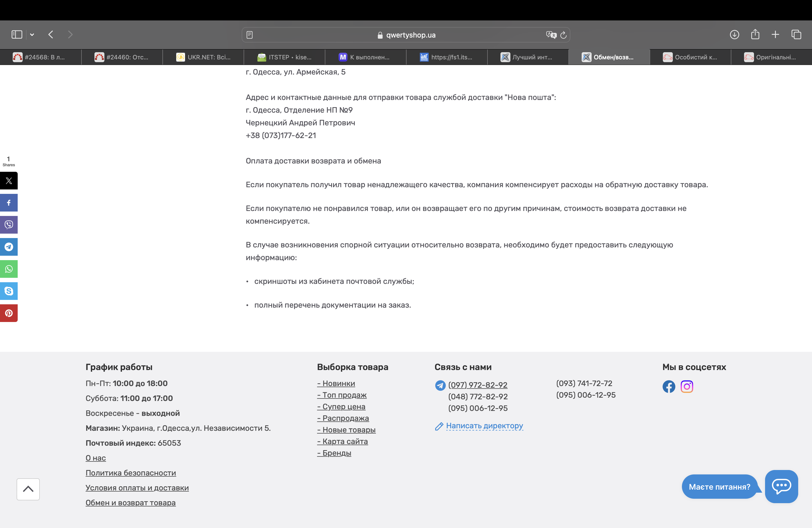Open the chat bubble widget
Image resolution: width=812 pixels, height=528 pixels.
(x=781, y=486)
